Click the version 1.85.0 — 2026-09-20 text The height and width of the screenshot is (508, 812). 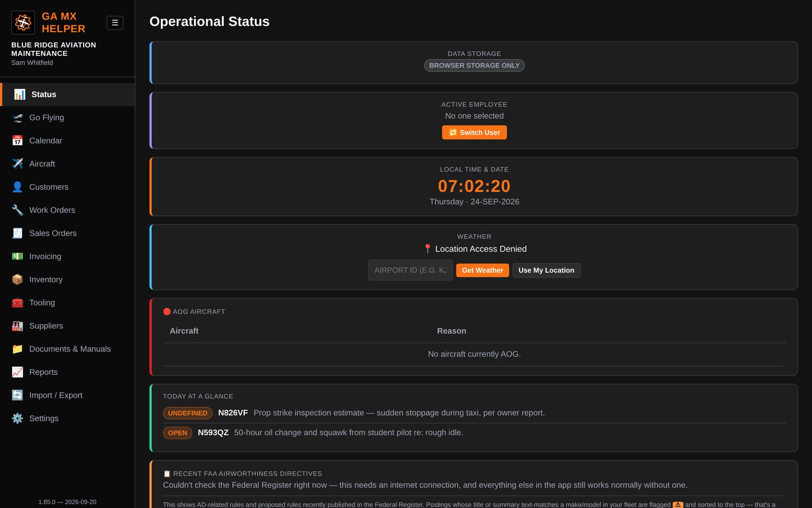pos(67,502)
